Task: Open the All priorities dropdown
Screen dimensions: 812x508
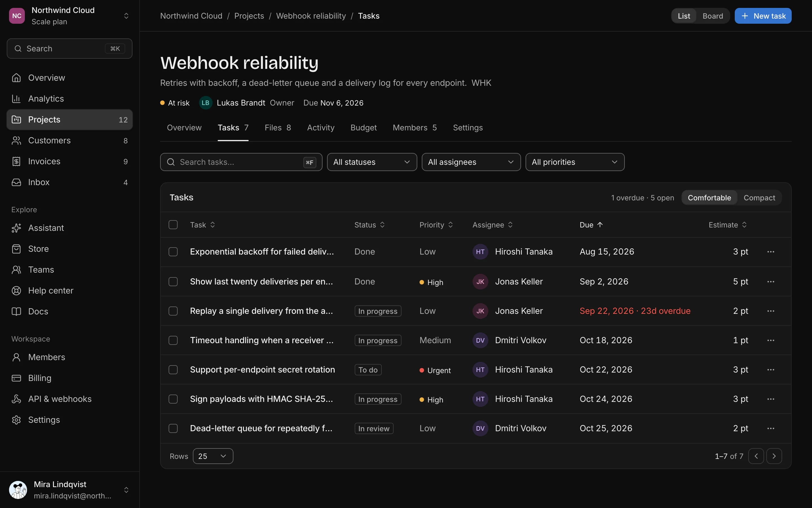Action: click(575, 162)
